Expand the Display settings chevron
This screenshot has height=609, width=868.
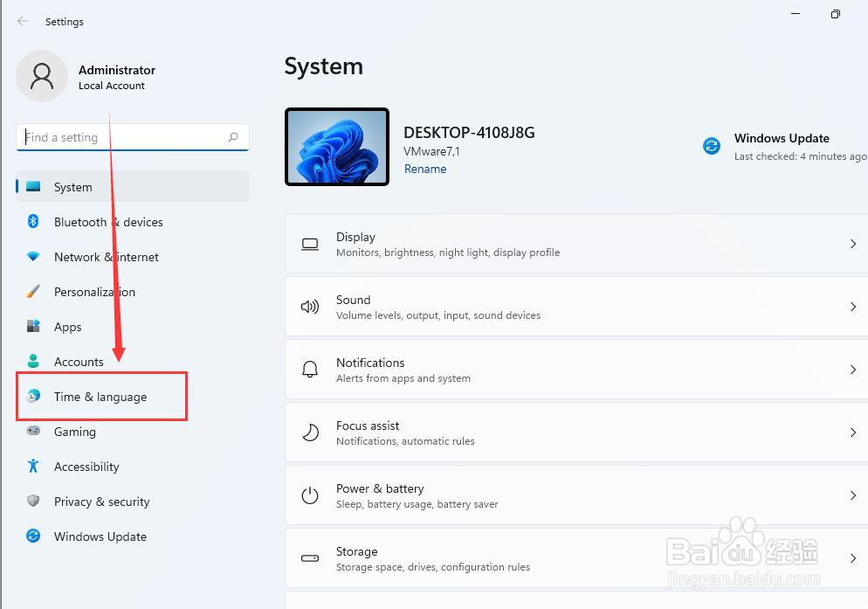coord(853,244)
